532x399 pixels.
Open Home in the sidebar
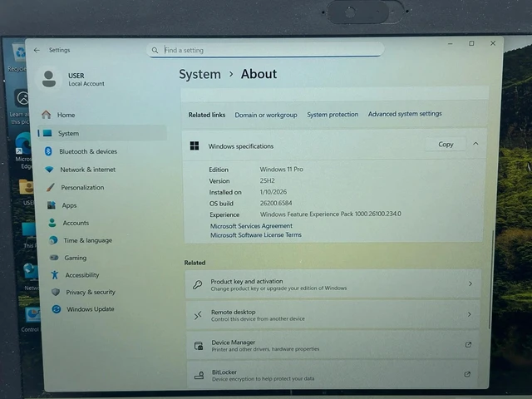click(66, 115)
